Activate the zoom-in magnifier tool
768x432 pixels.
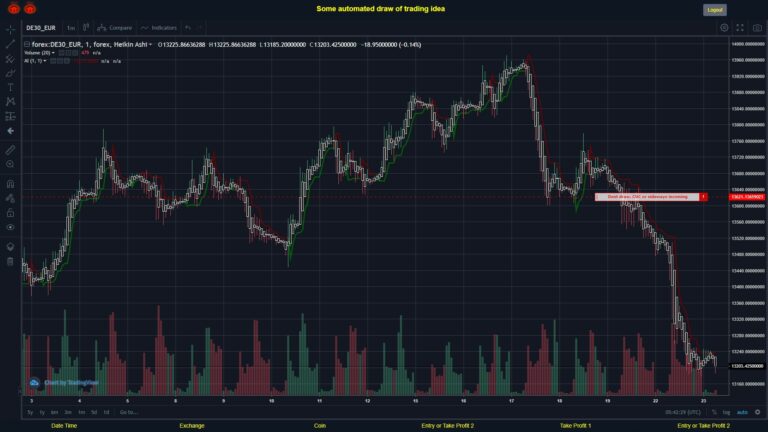tap(10, 165)
